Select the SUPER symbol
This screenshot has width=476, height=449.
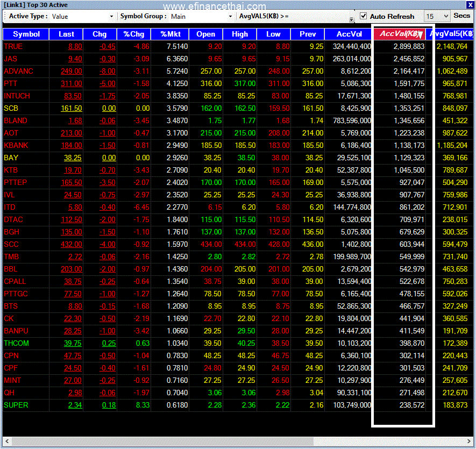tap(16, 405)
